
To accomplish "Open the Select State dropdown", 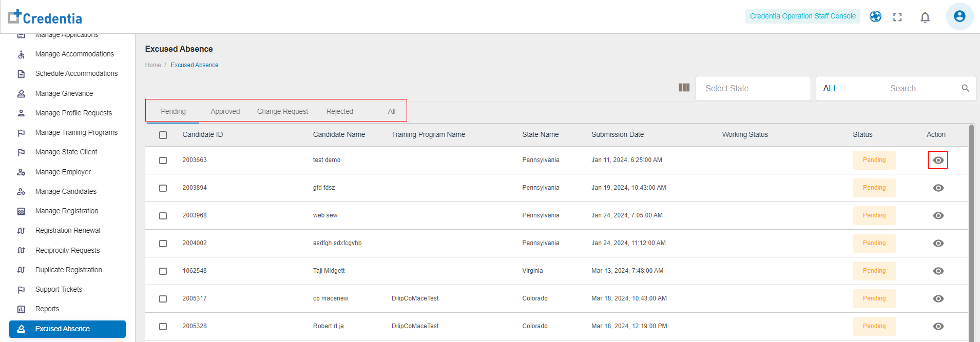I will pos(753,88).
